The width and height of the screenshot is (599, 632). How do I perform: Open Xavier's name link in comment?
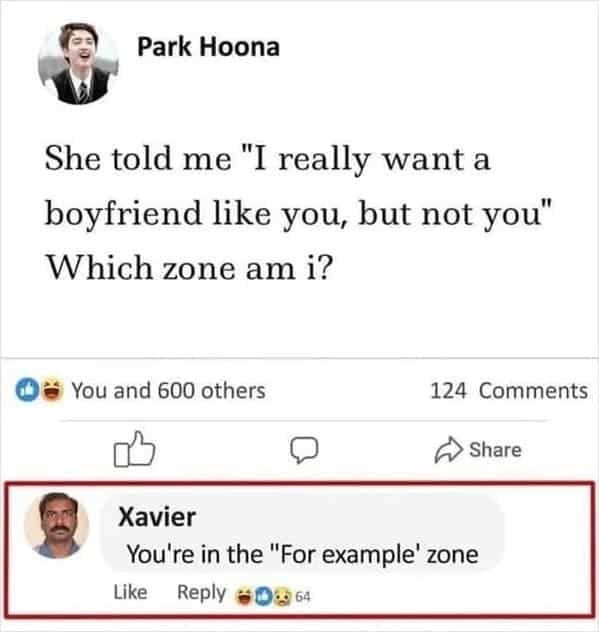157,516
